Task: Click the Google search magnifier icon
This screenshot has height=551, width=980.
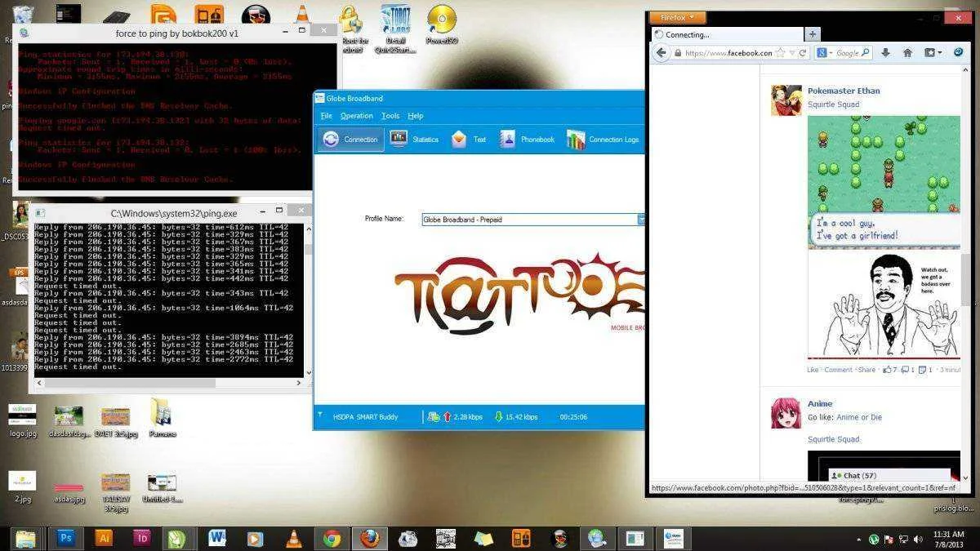Action: (x=865, y=53)
